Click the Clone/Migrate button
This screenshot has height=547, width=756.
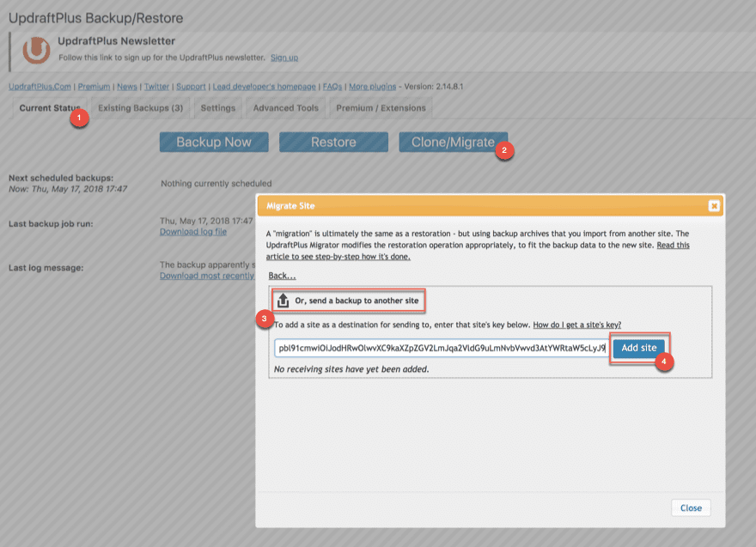pyautogui.click(x=455, y=142)
